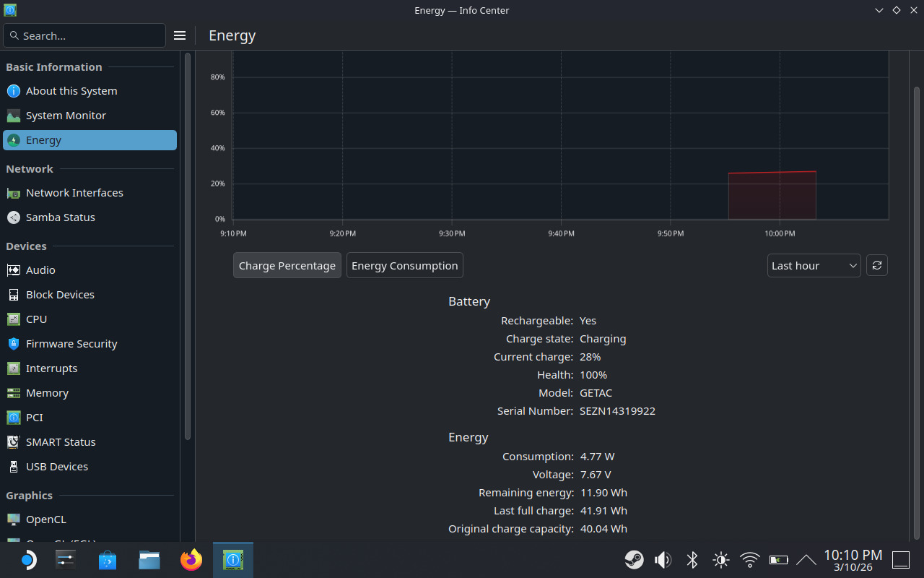Launch Firefox from taskbar
The width and height of the screenshot is (924, 578).
pyautogui.click(x=191, y=560)
